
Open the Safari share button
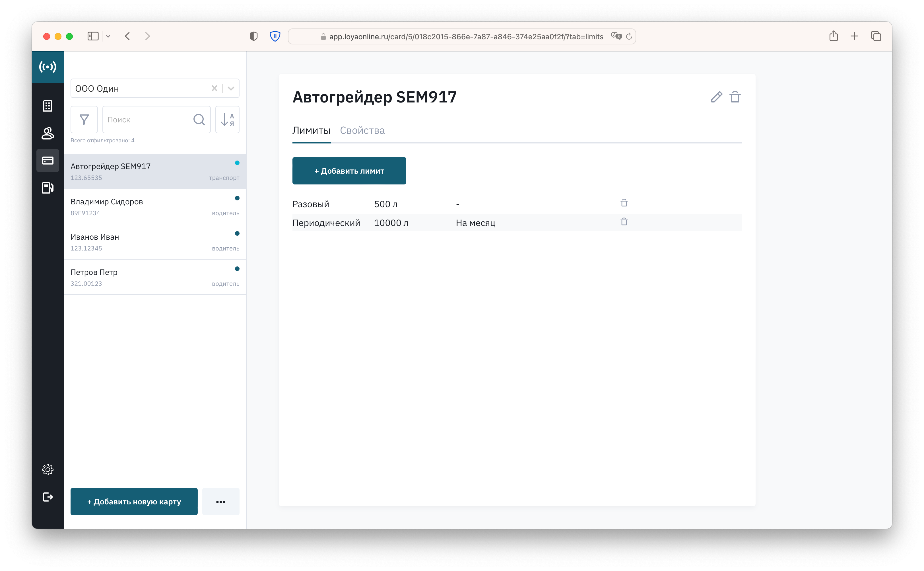pyautogui.click(x=834, y=36)
